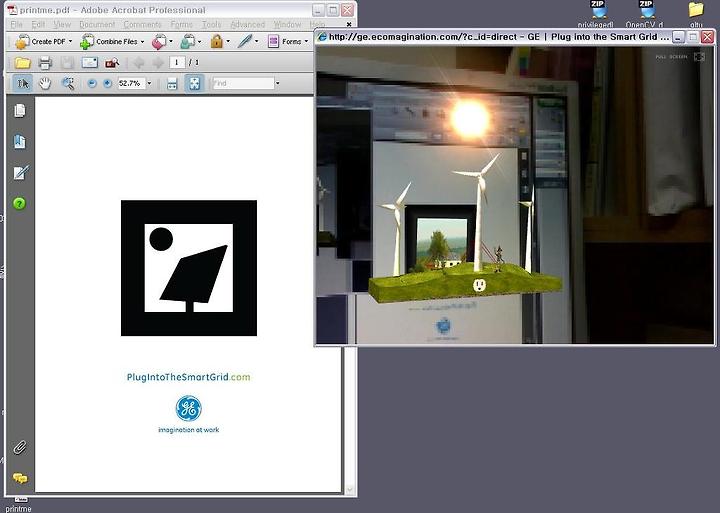Open the privileged ZIP desktop icon
Screen dimensions: 720x513
(x=596, y=14)
